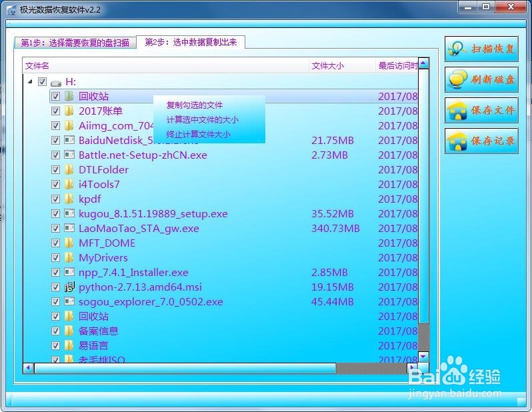Image resolution: width=532 pixels, height=412 pixels.
Task: Uncheck the Aiimg_com folder checkbox
Action: [x=55, y=125]
